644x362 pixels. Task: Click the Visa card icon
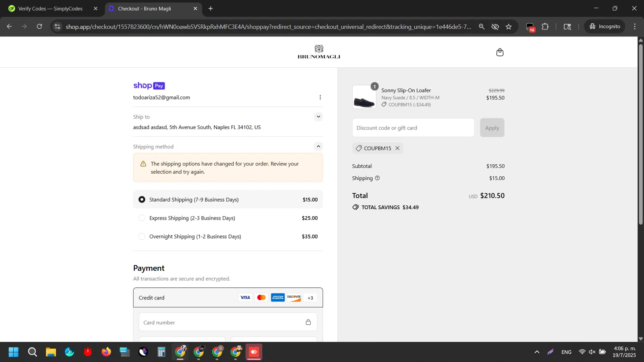tap(245, 298)
